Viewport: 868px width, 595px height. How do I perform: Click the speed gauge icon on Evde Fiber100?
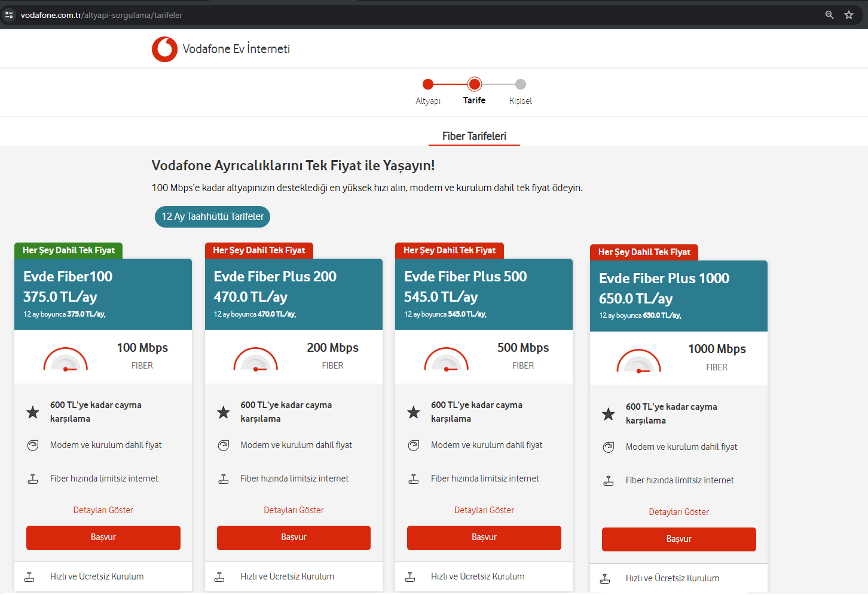(x=66, y=359)
